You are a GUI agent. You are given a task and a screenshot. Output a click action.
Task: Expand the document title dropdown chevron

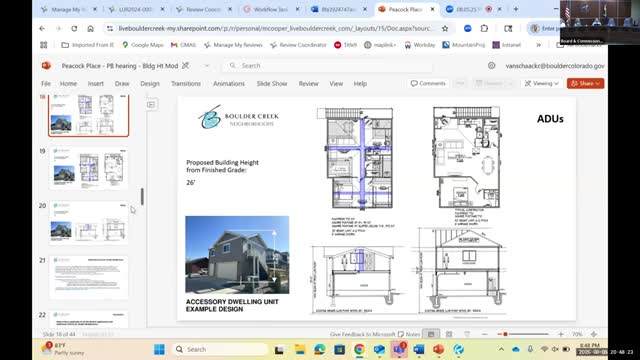click(x=207, y=66)
